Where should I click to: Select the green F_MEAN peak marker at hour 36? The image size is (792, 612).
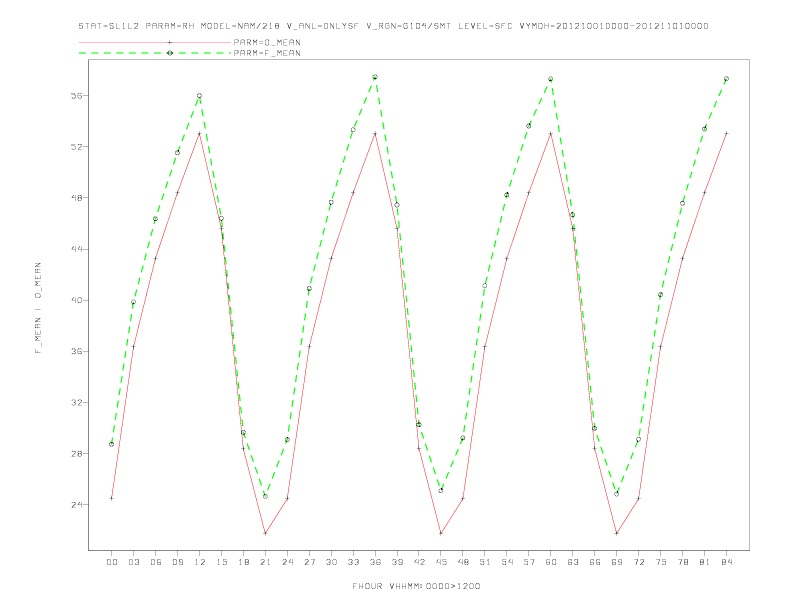(x=375, y=77)
